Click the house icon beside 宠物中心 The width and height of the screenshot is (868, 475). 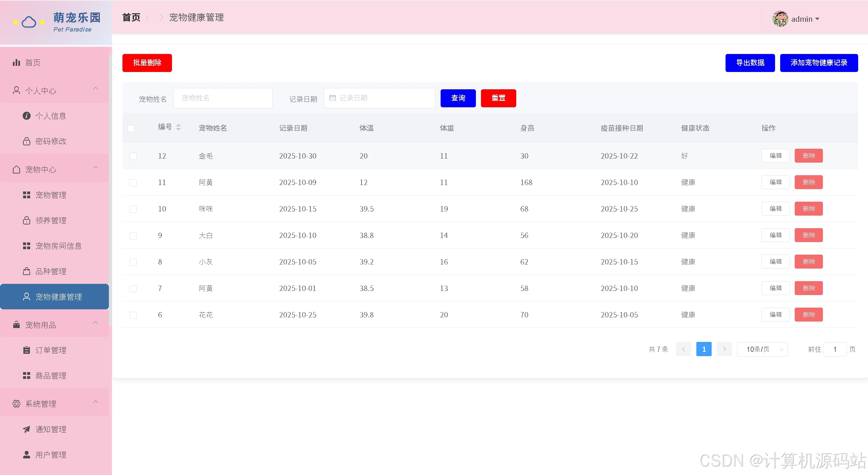(16, 169)
